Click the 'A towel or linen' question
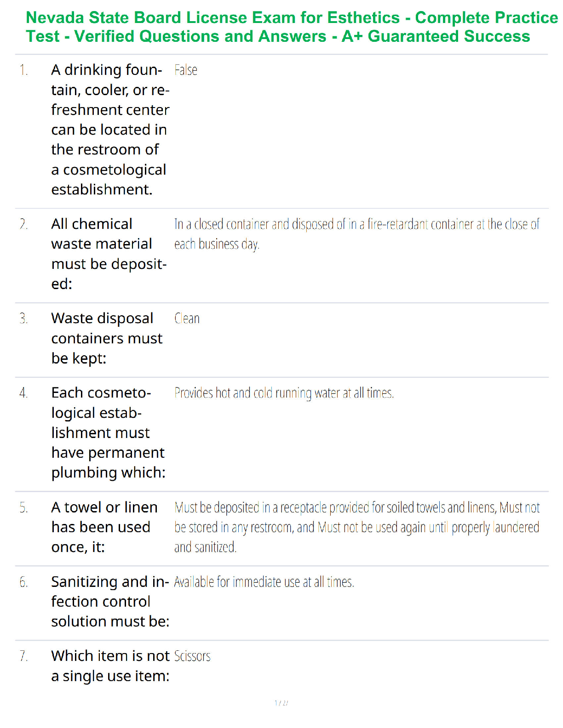Screen dimensions: 563x728 pos(104,527)
